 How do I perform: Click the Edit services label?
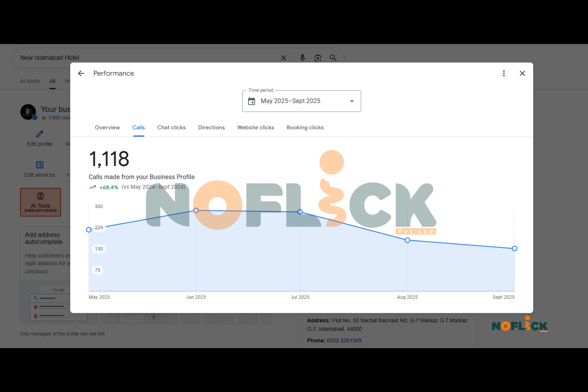point(40,175)
